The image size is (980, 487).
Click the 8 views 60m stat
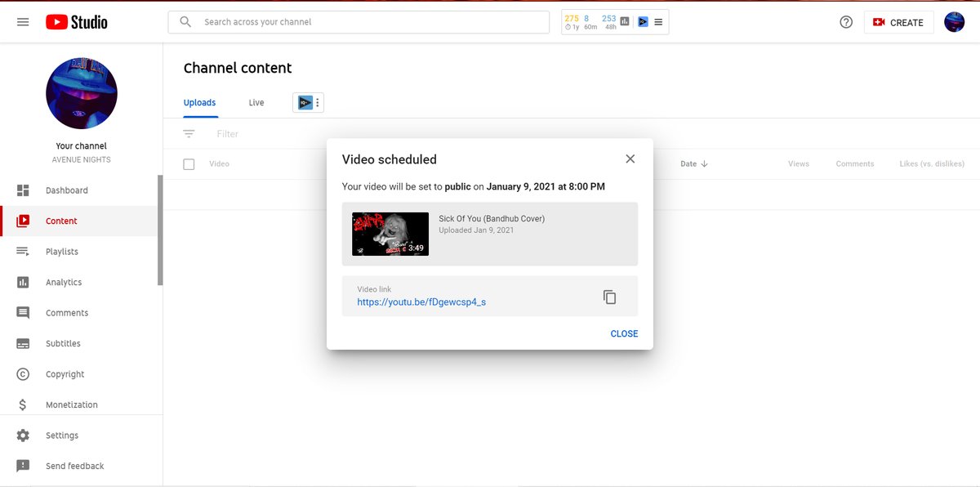[590, 22]
